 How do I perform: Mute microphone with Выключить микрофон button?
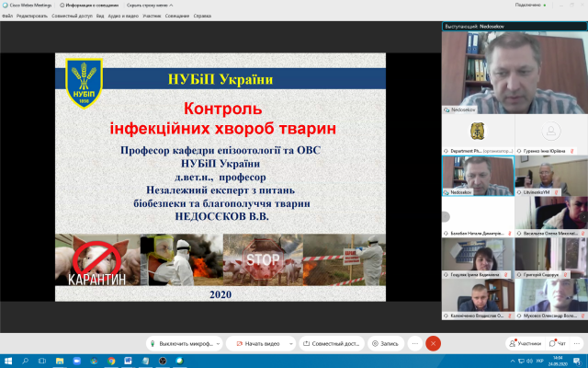[181, 343]
